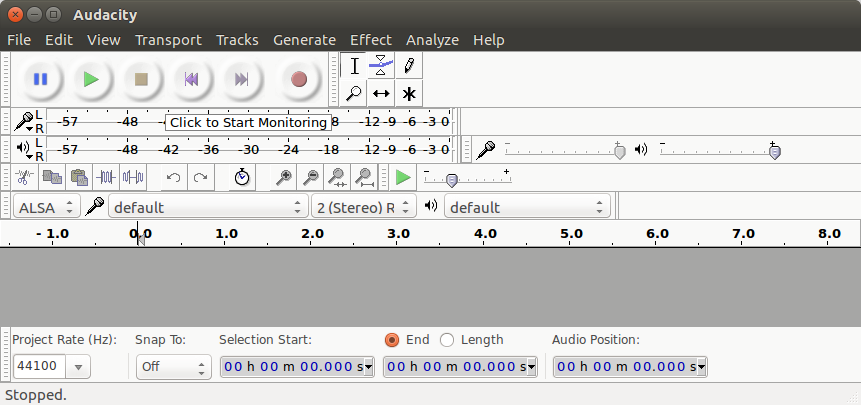The image size is (861, 405).
Task: Skip to Start of the project
Action: (x=191, y=80)
